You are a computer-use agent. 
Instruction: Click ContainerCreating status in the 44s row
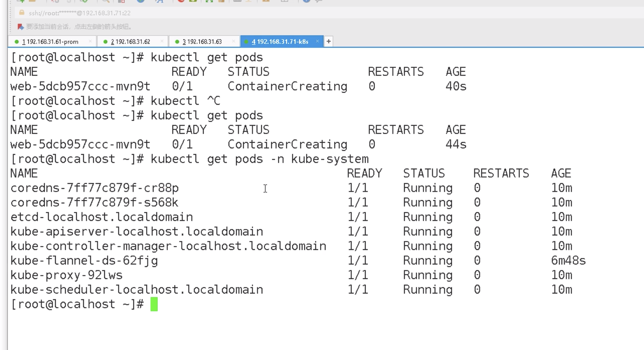pos(288,144)
